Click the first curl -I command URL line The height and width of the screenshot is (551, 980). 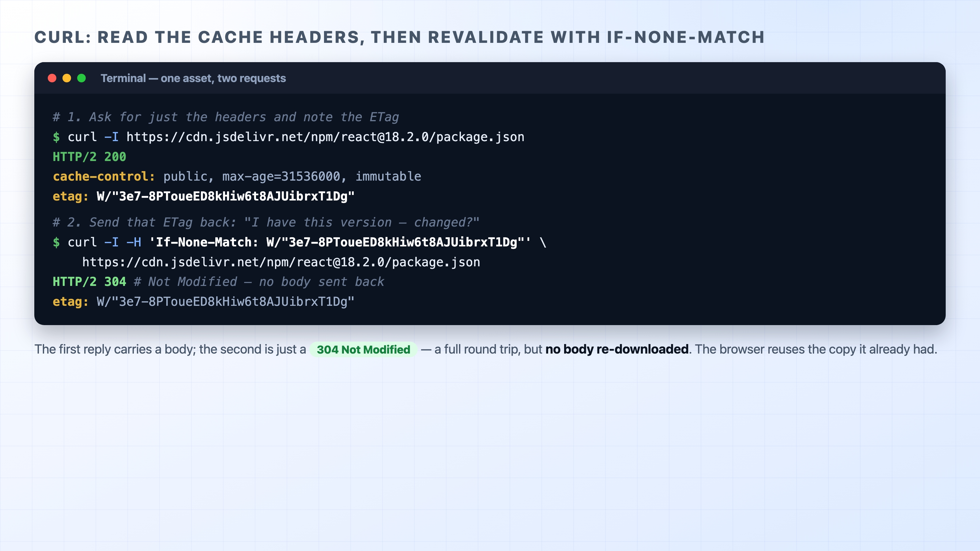(288, 137)
